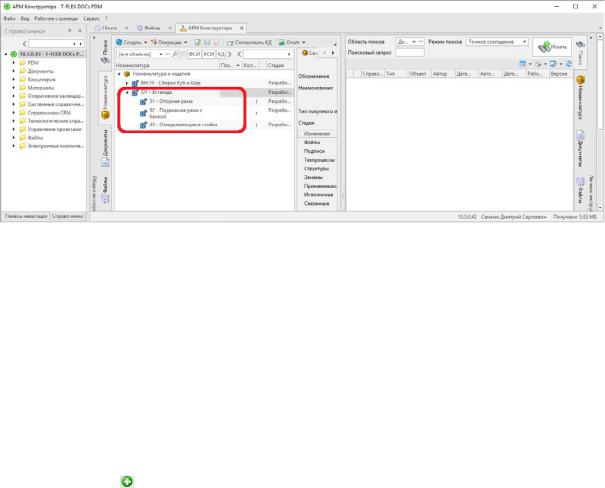Image resolution: width=605 pixels, height=488 pixels.
Task: Expand the 'Сборка Куб и Шар' tree row
Action: (x=127, y=83)
